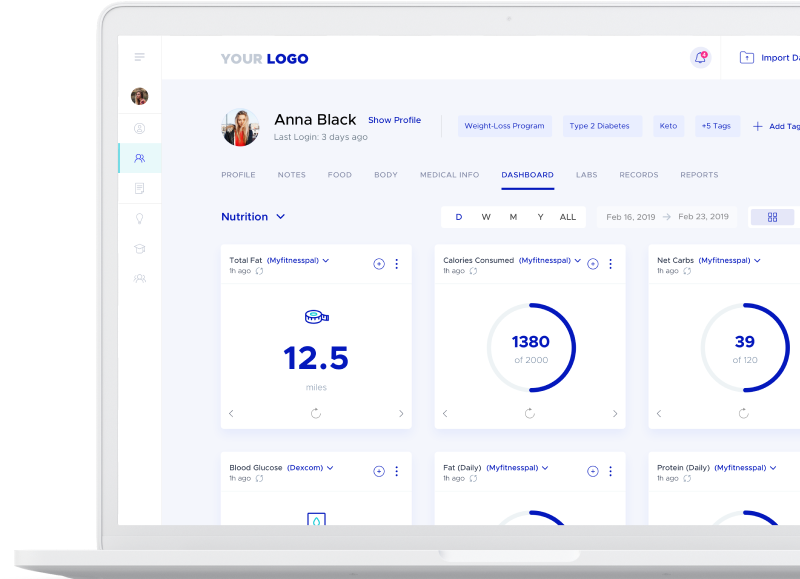Viewport: 800px width, 579px height.
Task: Go to previous item on Net Carbs card
Action: click(x=659, y=413)
